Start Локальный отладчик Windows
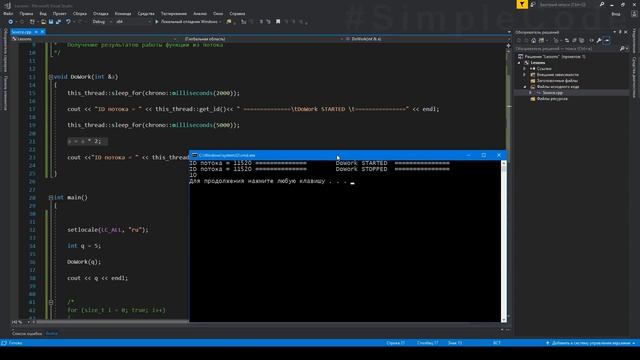This screenshot has height=360, width=640. 187,22
